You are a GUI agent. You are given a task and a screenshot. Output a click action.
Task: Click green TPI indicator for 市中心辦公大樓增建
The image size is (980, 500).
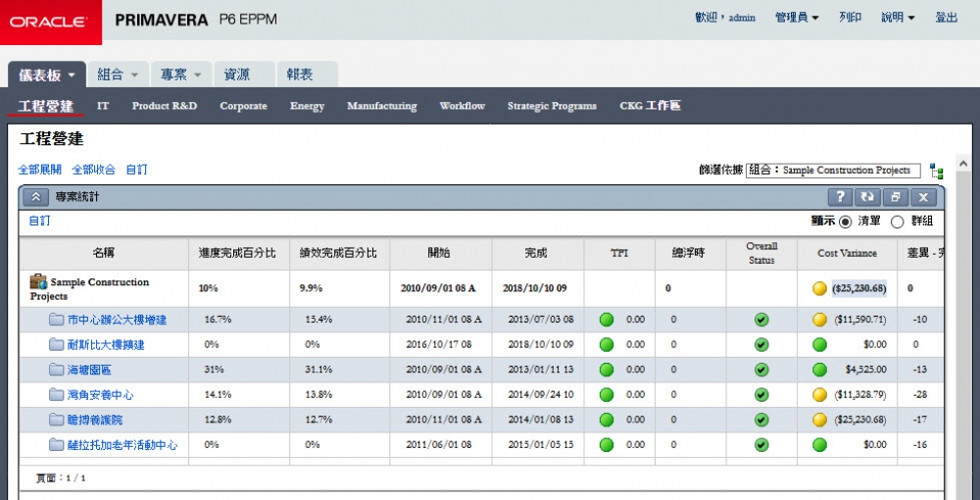pos(607,320)
